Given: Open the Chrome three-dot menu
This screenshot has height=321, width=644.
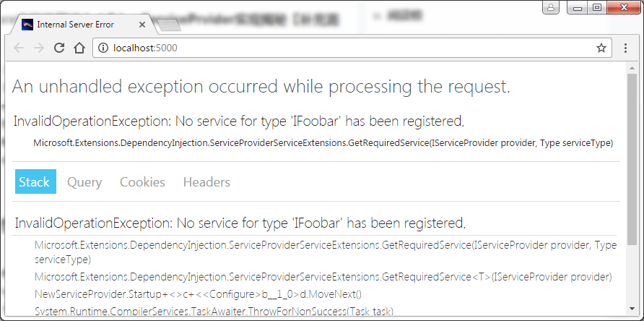Looking at the screenshot, I should (625, 48).
